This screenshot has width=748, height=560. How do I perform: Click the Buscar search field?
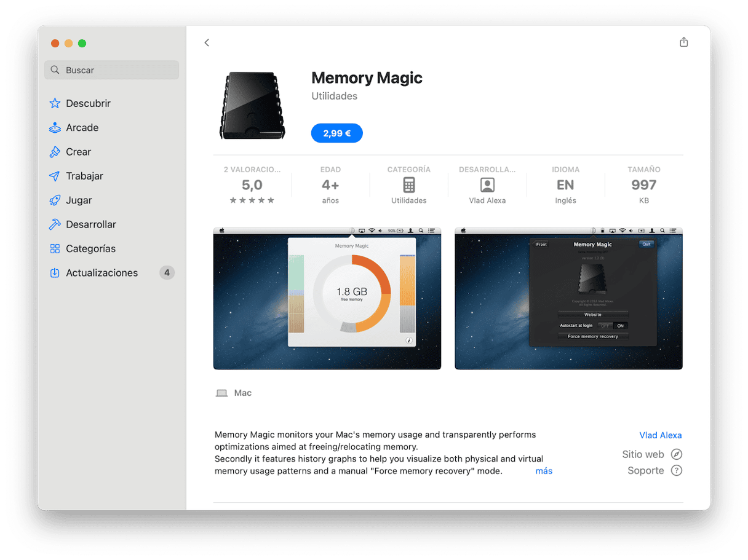coord(112,70)
